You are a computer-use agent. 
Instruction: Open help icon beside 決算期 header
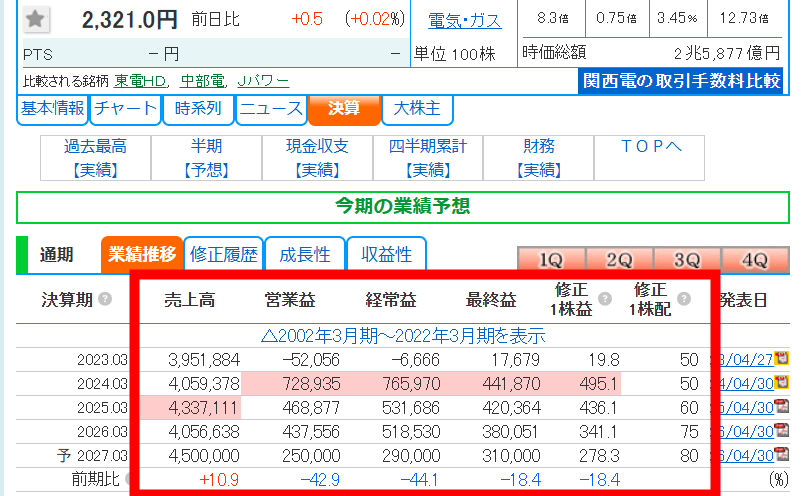(x=105, y=299)
